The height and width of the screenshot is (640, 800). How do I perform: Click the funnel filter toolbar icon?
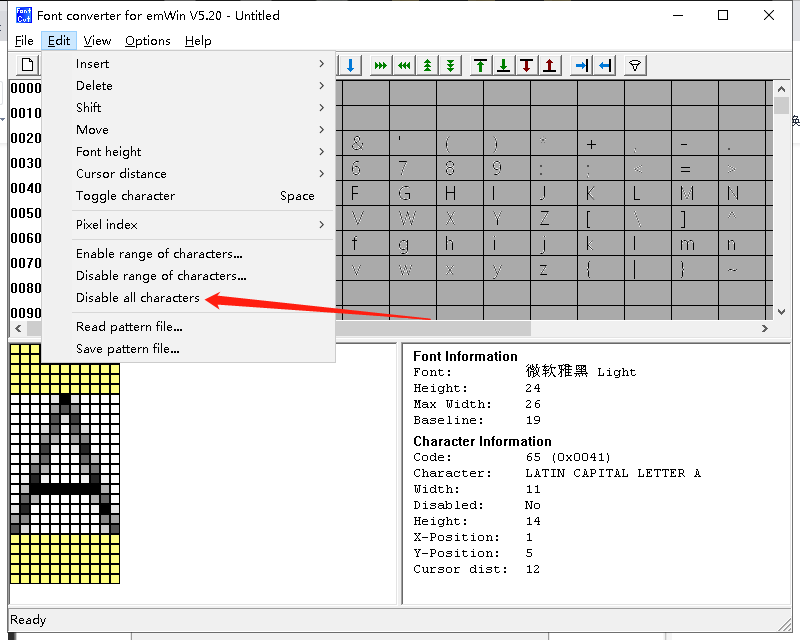pos(634,66)
